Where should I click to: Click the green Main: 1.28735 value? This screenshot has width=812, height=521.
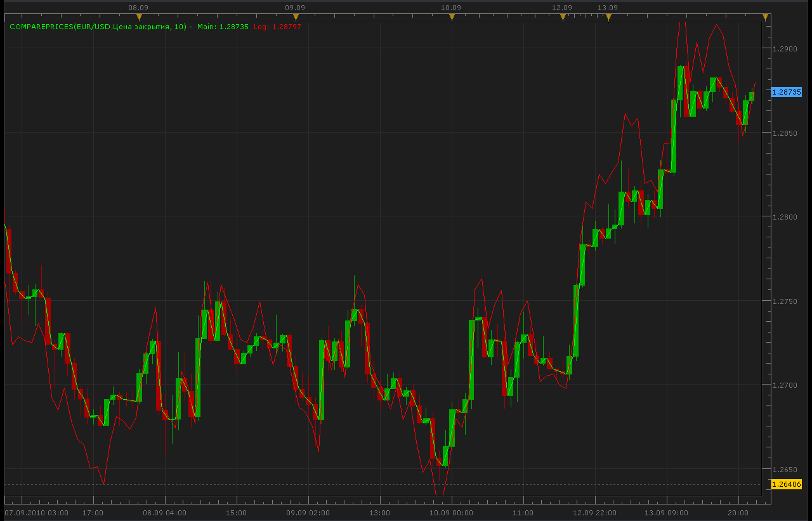point(223,27)
